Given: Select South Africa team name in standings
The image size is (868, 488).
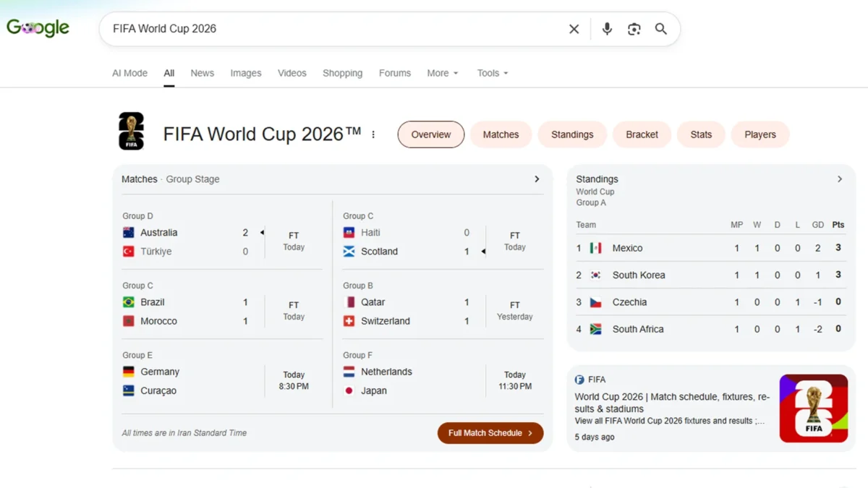Looking at the screenshot, I should tap(638, 329).
